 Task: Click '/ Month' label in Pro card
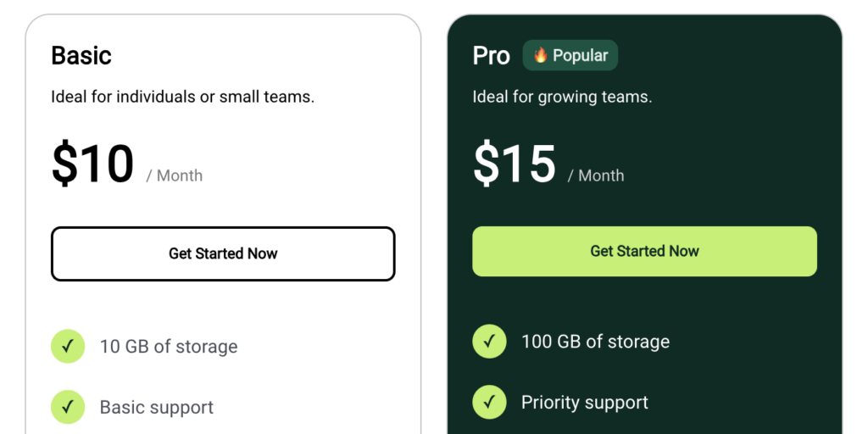click(596, 175)
